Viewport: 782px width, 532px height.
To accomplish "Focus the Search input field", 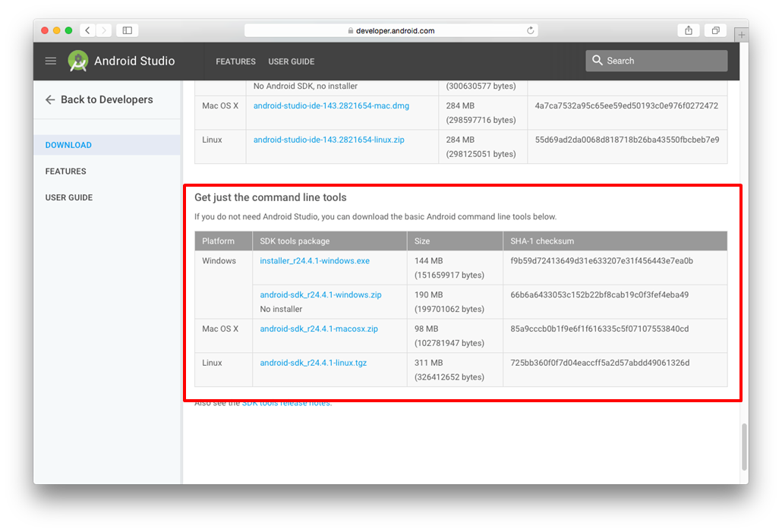I will tap(656, 61).
